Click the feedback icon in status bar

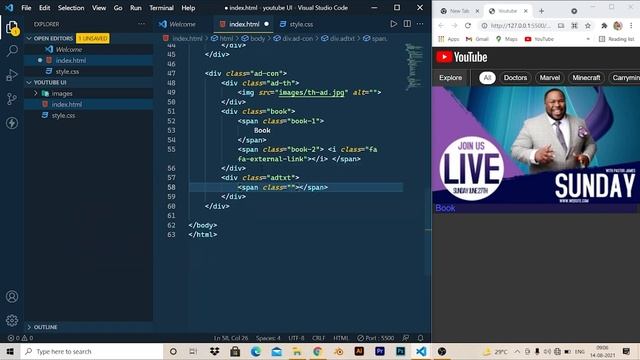(x=406, y=338)
